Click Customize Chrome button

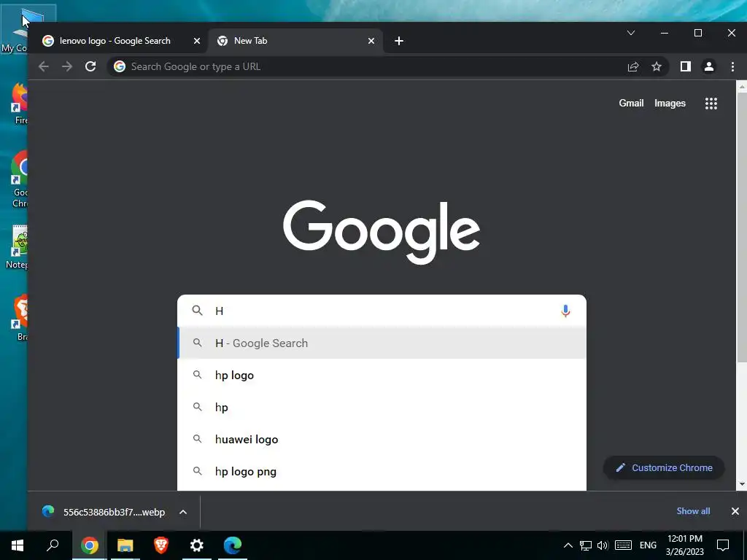664,467
